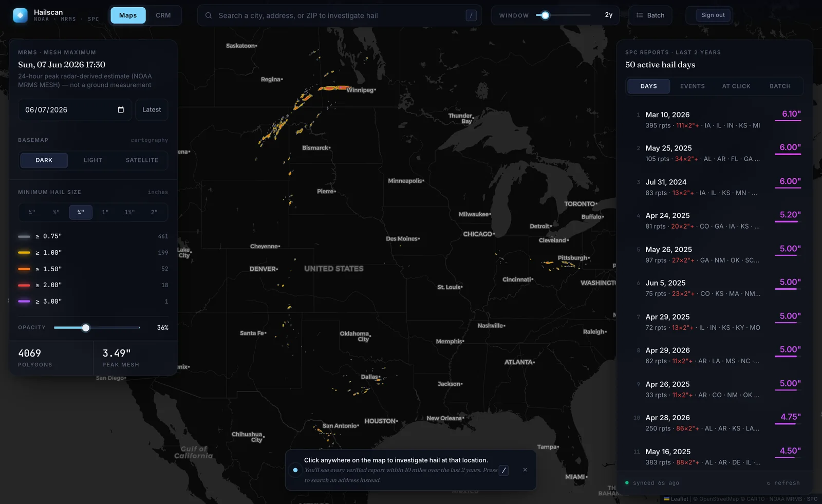Click the 4.75" max hail size value
822x504 pixels.
point(791,417)
